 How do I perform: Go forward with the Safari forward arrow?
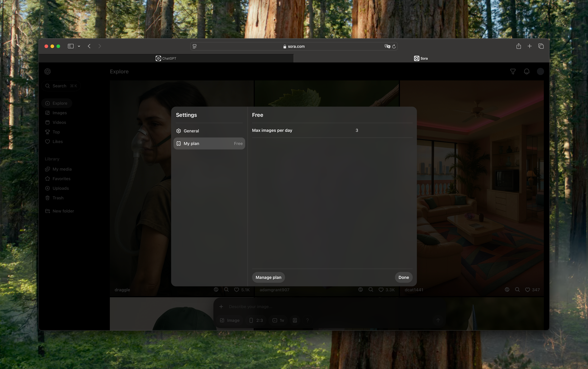[x=100, y=46]
